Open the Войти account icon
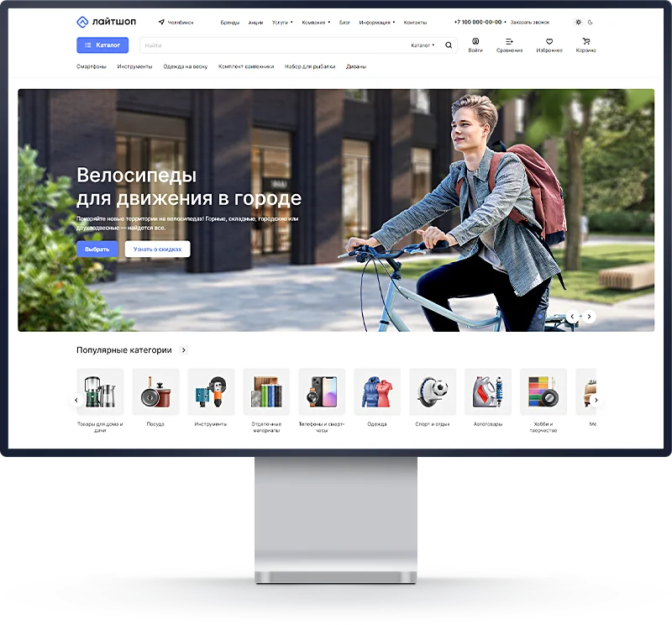 [475, 42]
